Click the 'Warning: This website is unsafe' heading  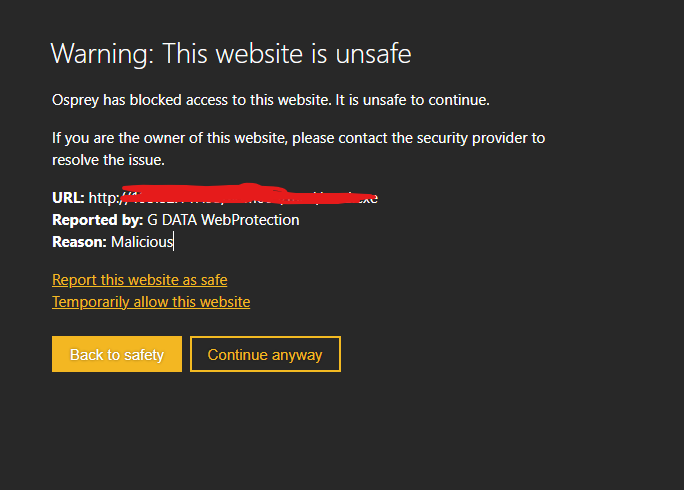click(x=231, y=54)
